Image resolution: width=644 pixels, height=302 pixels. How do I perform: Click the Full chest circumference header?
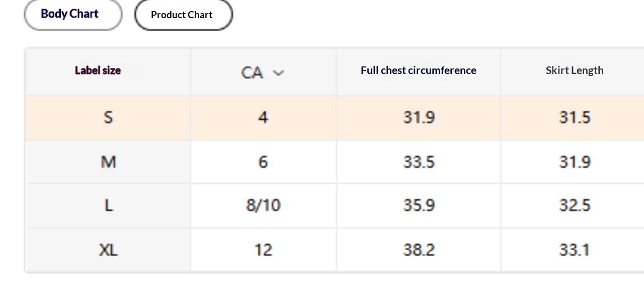(x=418, y=70)
